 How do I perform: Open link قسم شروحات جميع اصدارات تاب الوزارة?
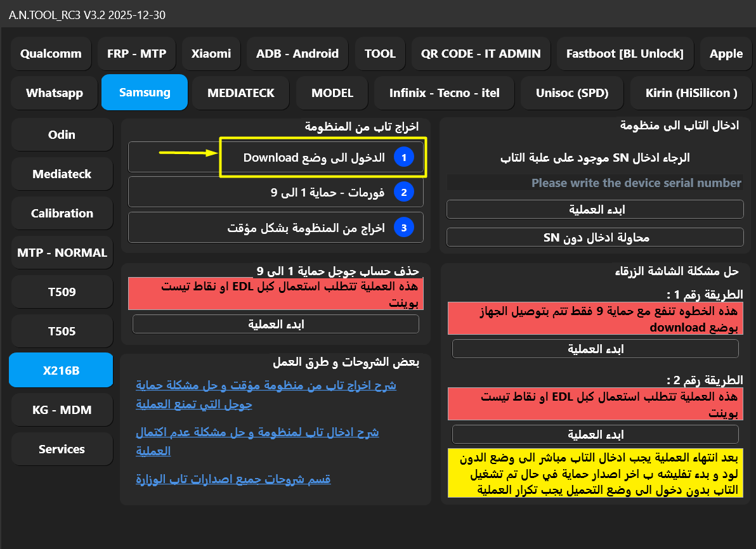click(x=233, y=479)
